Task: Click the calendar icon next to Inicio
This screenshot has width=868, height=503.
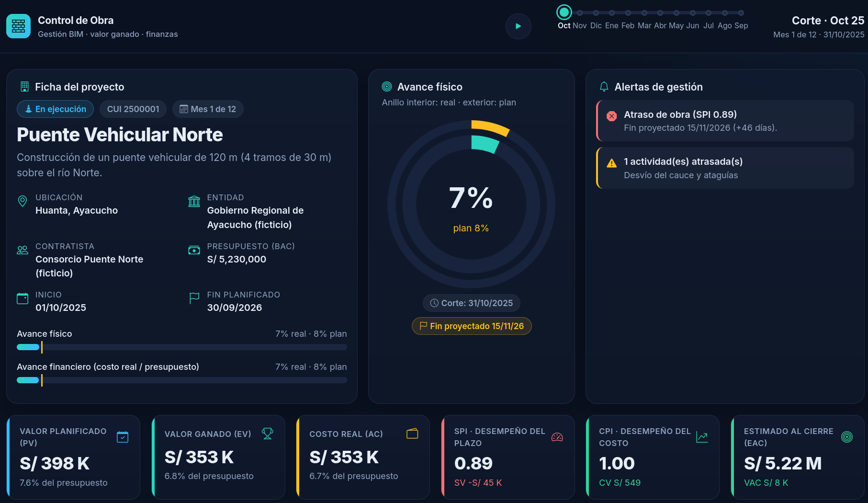Action: (23, 298)
